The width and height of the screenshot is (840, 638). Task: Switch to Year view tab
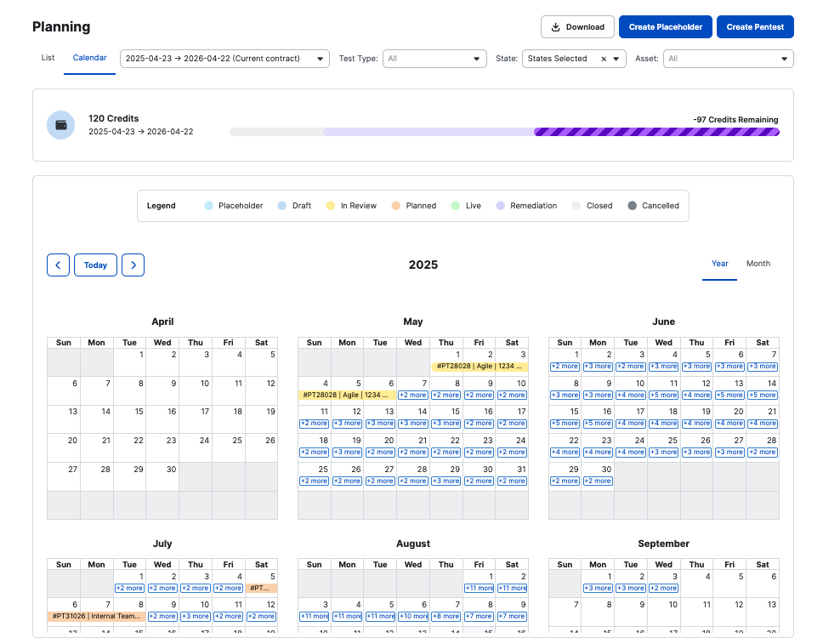[x=719, y=264]
